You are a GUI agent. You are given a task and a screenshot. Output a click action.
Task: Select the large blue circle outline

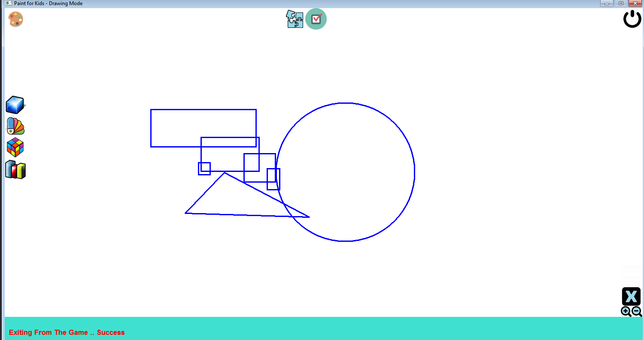click(x=415, y=172)
